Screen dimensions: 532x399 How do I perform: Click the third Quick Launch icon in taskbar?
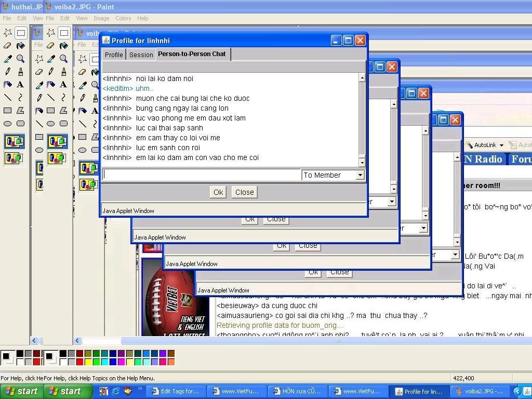128,391
